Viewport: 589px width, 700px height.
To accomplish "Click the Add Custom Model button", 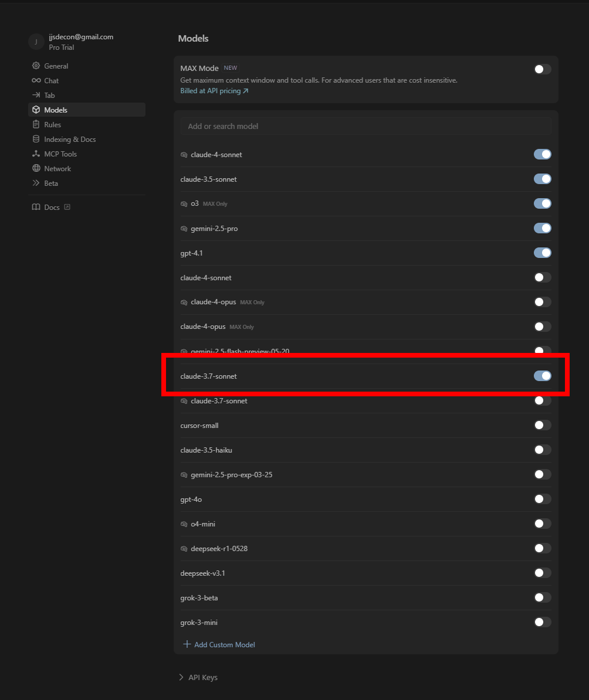I will pyautogui.click(x=219, y=644).
